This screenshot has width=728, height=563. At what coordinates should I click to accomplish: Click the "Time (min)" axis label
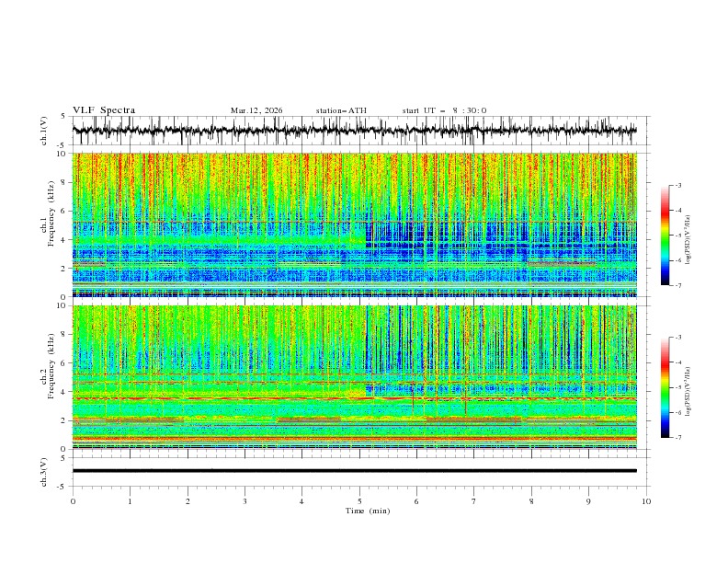[x=368, y=511]
